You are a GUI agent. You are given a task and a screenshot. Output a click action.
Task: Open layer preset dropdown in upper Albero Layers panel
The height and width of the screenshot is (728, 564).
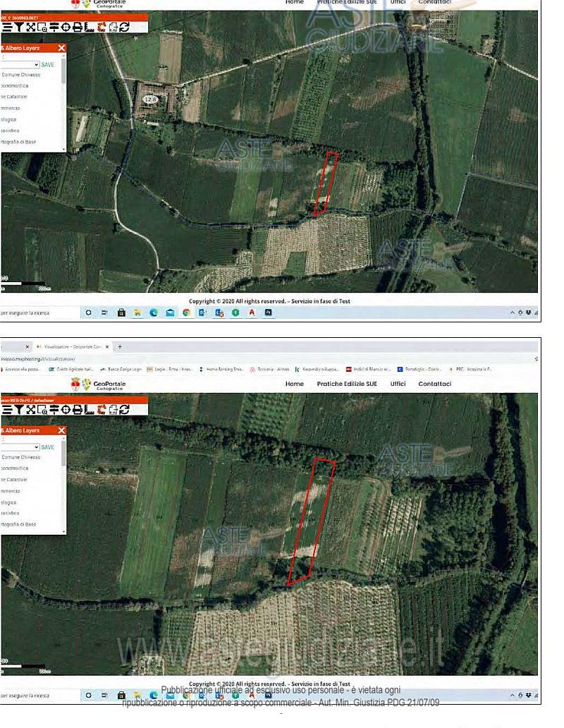pos(20,64)
